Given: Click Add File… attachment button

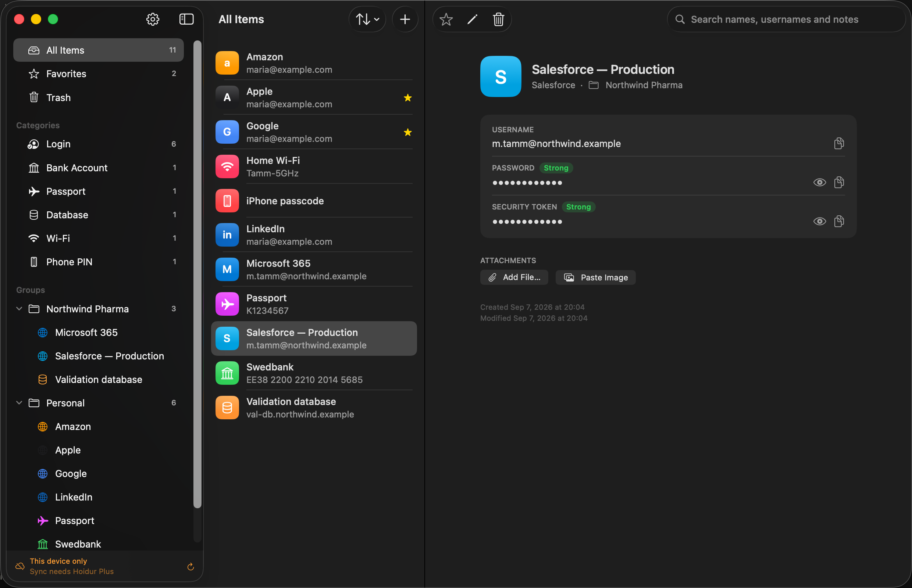Looking at the screenshot, I should (x=514, y=277).
